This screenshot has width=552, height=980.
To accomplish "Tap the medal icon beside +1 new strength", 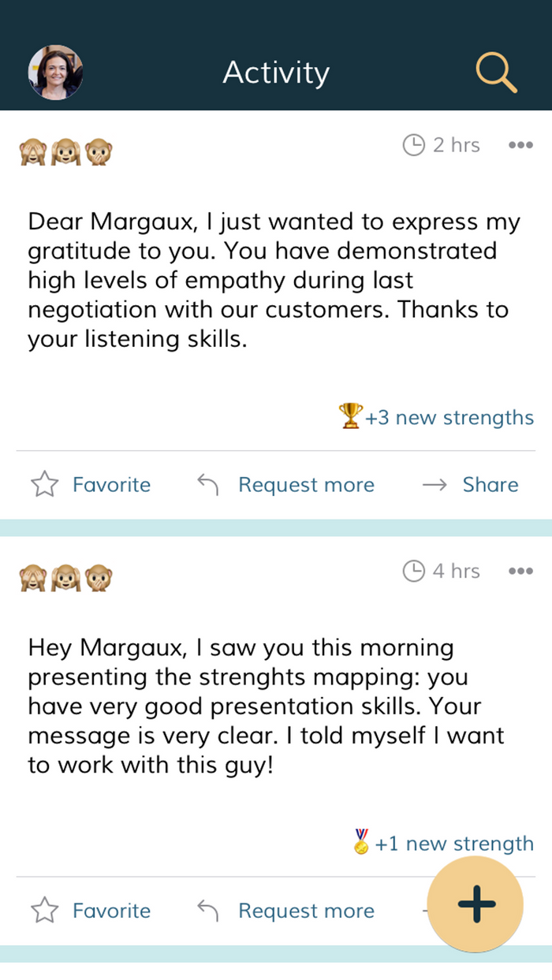I will click(361, 841).
